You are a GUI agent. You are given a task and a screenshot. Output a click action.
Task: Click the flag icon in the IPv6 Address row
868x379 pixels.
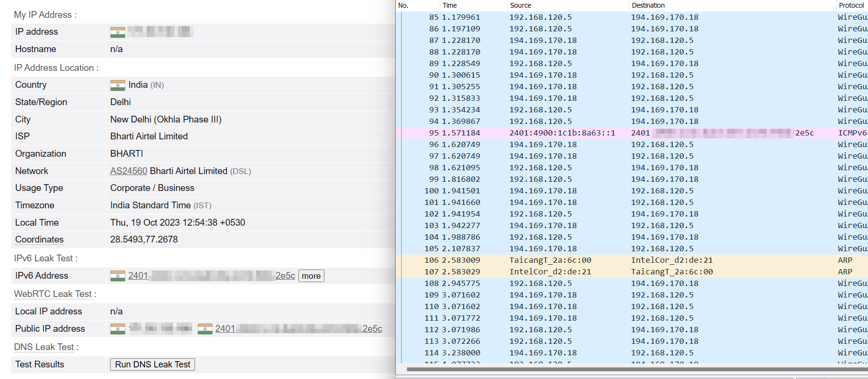pos(117,276)
